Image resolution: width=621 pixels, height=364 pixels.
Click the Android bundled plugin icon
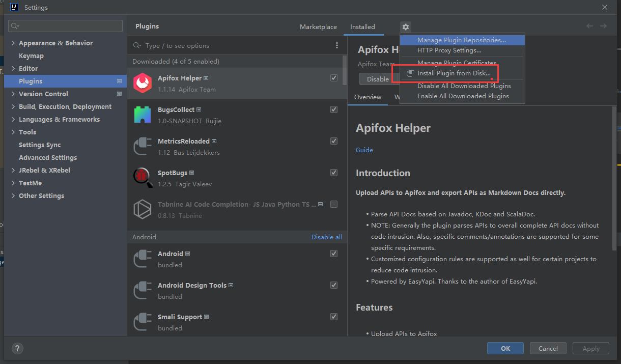tap(143, 259)
